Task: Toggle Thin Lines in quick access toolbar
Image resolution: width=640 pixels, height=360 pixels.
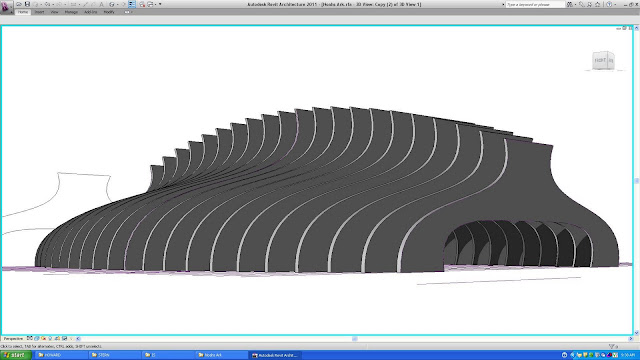Action: [132, 4]
